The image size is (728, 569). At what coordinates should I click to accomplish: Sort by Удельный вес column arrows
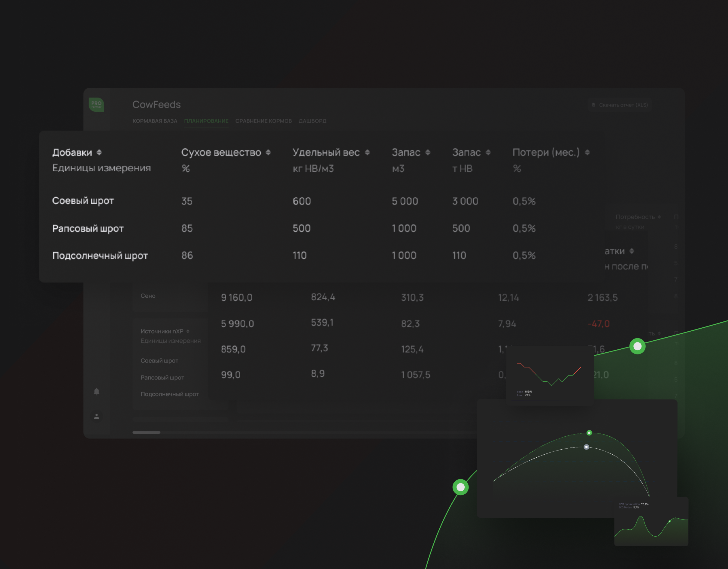(367, 152)
